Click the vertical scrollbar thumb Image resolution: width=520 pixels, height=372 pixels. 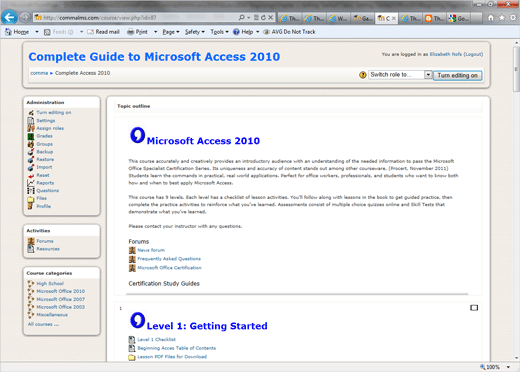[x=516, y=68]
